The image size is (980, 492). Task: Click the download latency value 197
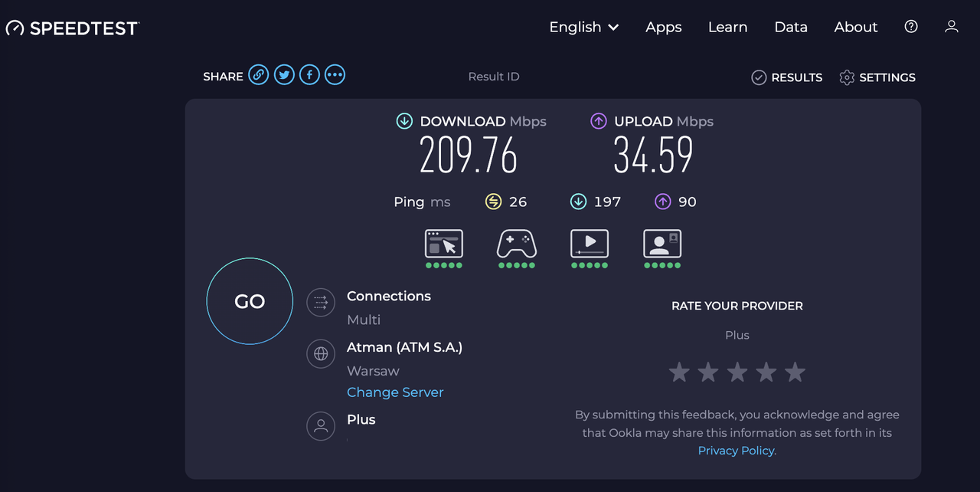(607, 202)
